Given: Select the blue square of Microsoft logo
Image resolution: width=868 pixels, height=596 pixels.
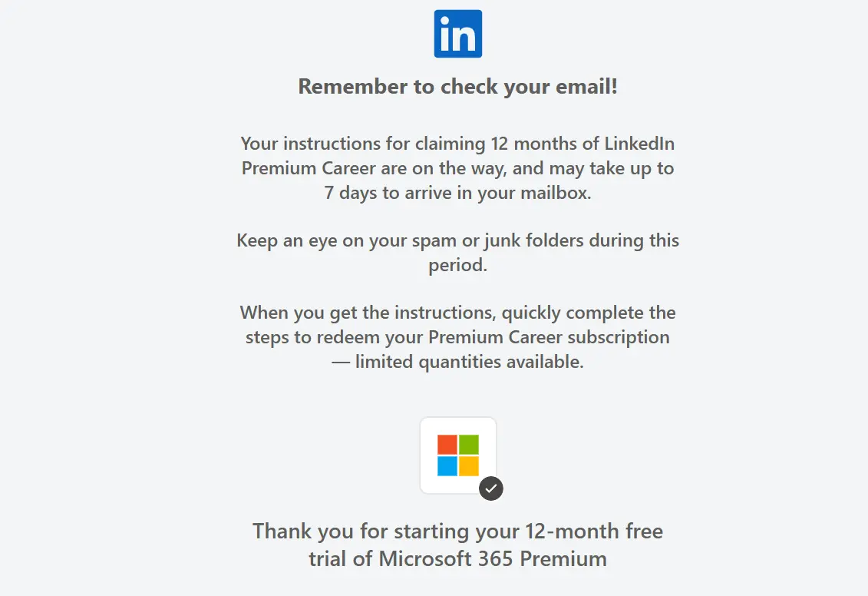Looking at the screenshot, I should (447, 466).
